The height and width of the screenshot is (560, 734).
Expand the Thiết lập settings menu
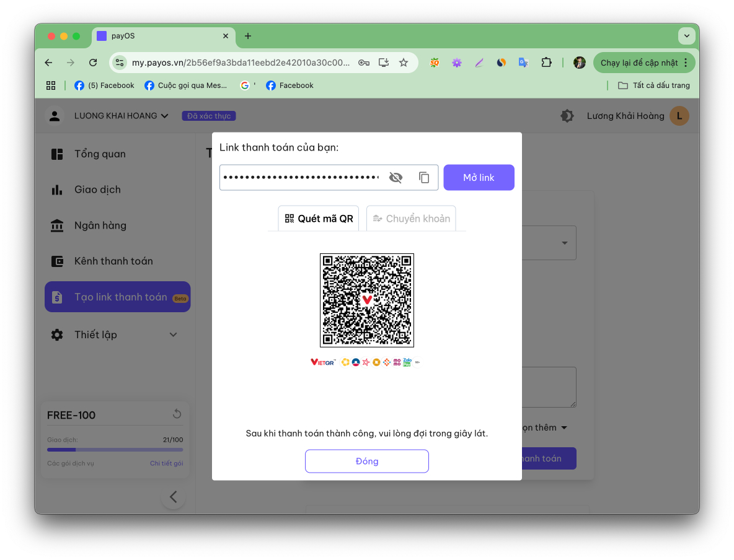[x=118, y=335]
